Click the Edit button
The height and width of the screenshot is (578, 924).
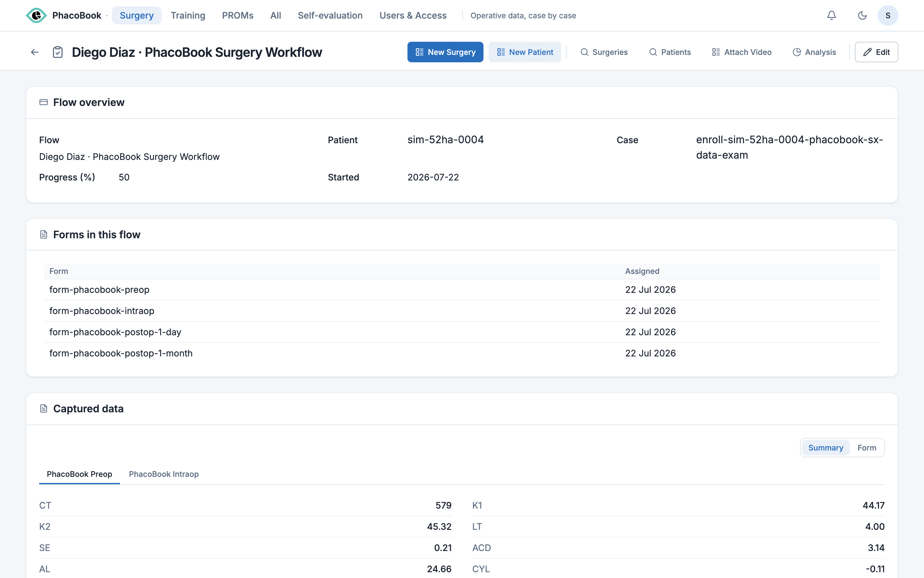coord(876,52)
